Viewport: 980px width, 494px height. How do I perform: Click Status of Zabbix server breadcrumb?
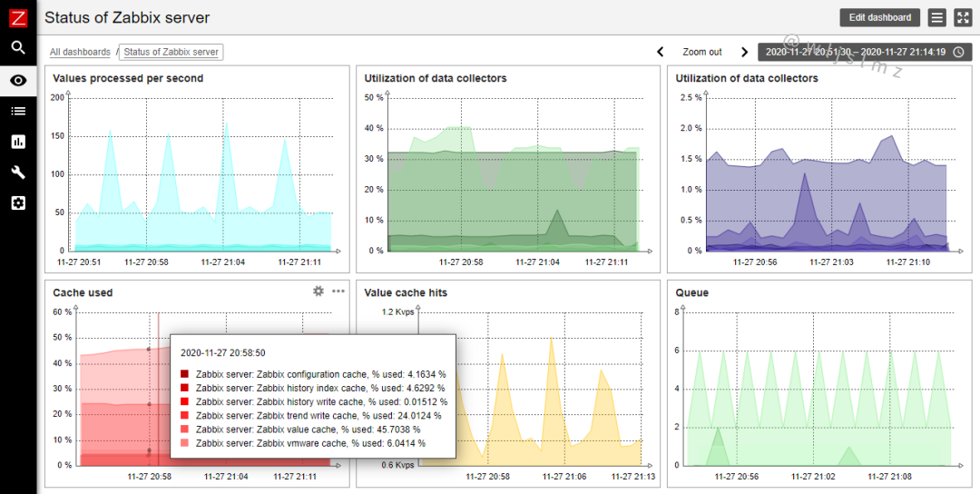171,52
